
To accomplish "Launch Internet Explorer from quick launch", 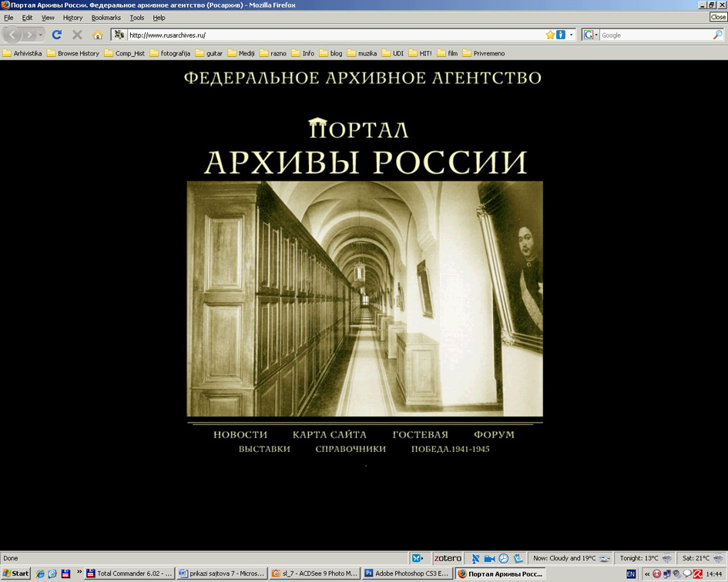I will 40,574.
